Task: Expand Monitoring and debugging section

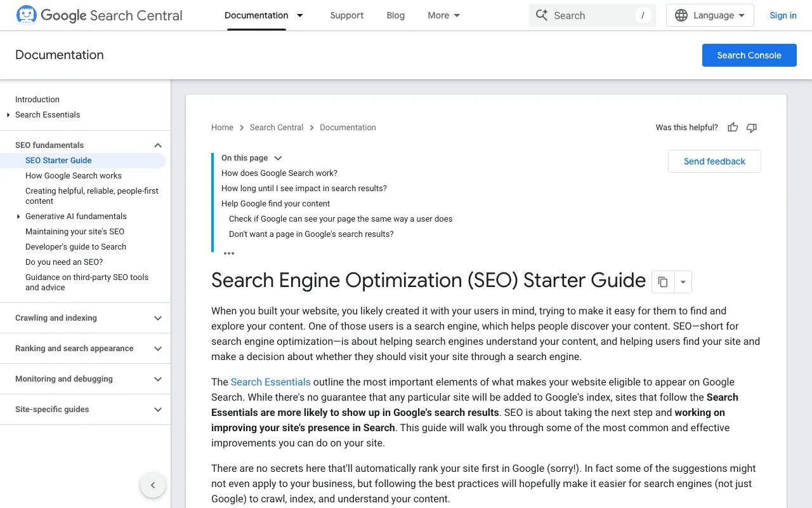Action: pyautogui.click(x=158, y=379)
